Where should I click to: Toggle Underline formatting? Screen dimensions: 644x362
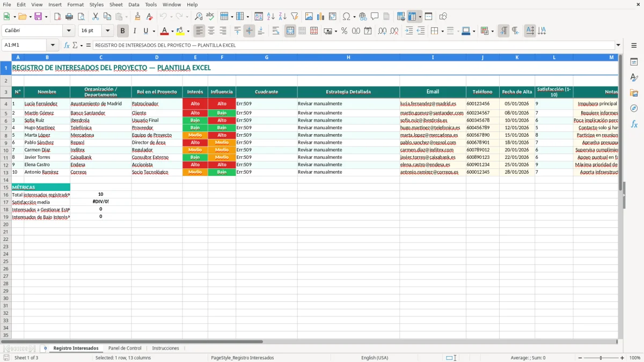[x=145, y=31]
